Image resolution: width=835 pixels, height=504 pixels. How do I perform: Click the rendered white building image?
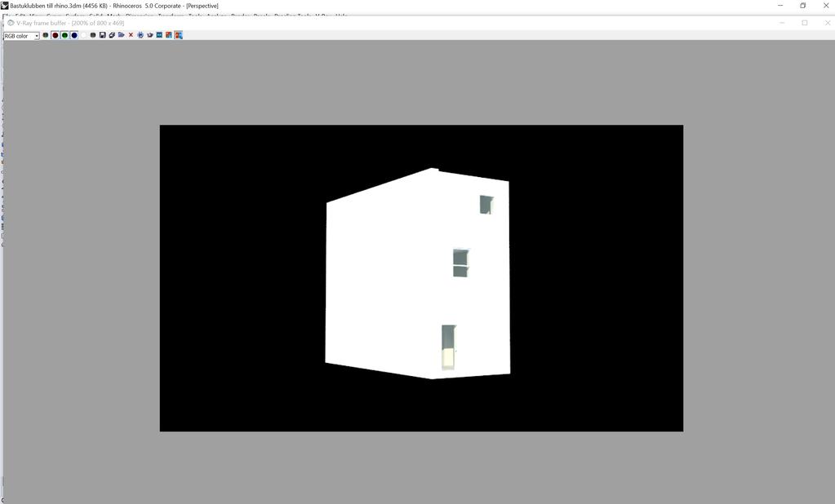418,273
